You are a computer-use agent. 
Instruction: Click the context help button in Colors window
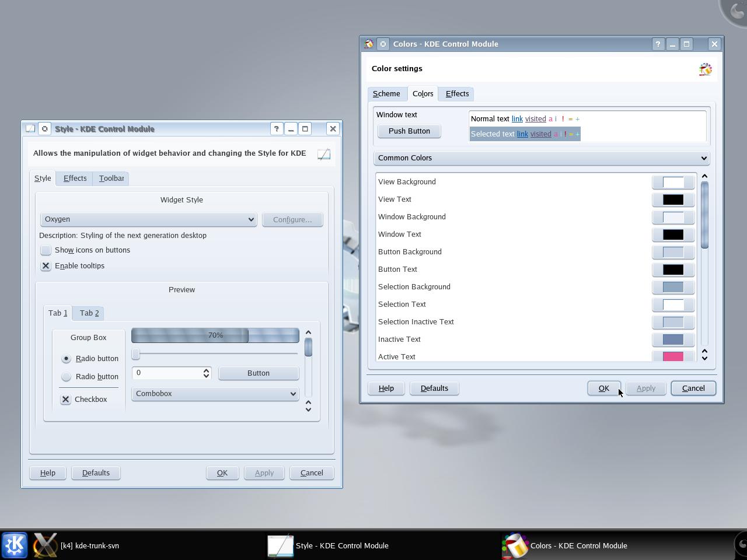pyautogui.click(x=658, y=44)
